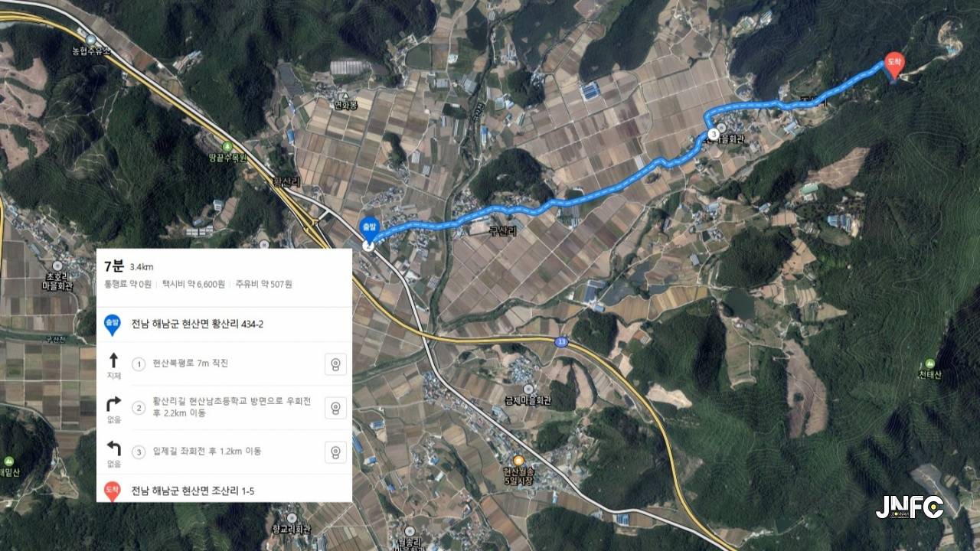980x551 pixels.
Task: Click the 농협주유소 gas station map icon
Action: 91,39
